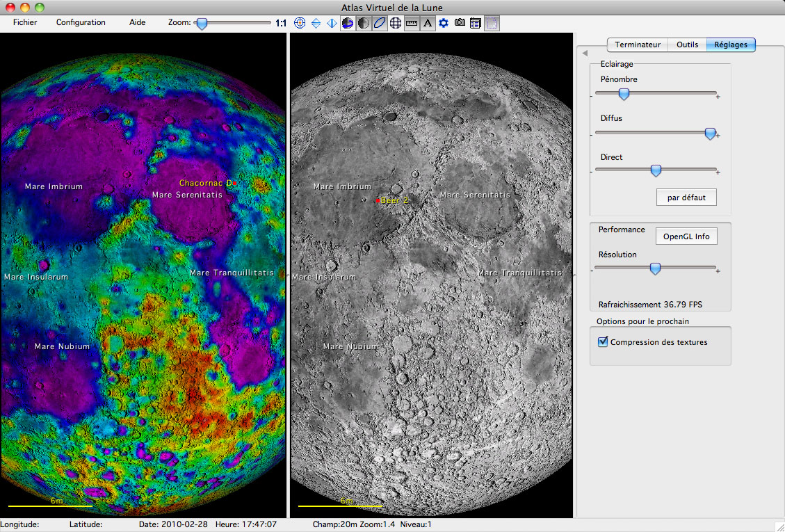Toggle labels with the letter A icon
The height and width of the screenshot is (532, 785).
tap(428, 23)
